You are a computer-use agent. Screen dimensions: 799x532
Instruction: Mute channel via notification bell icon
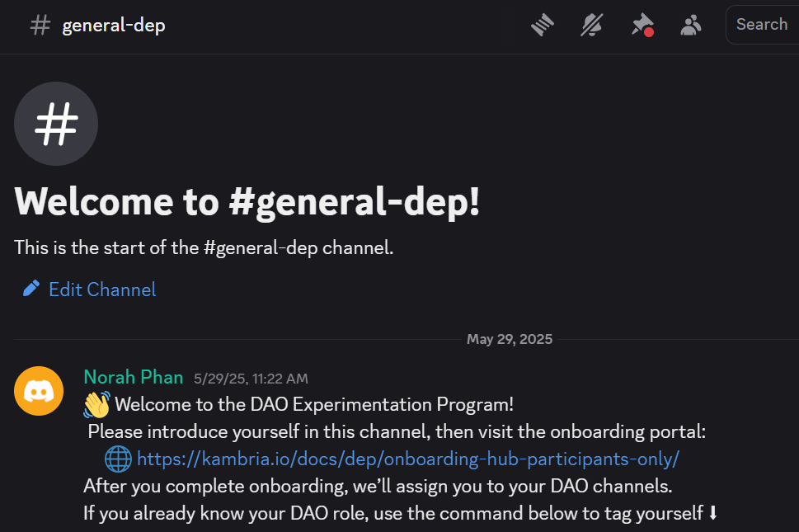[591, 26]
